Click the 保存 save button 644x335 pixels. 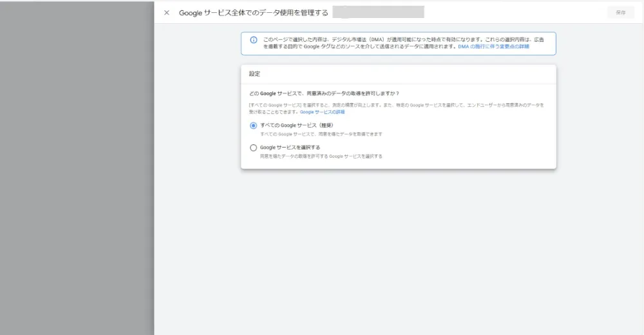coord(621,13)
